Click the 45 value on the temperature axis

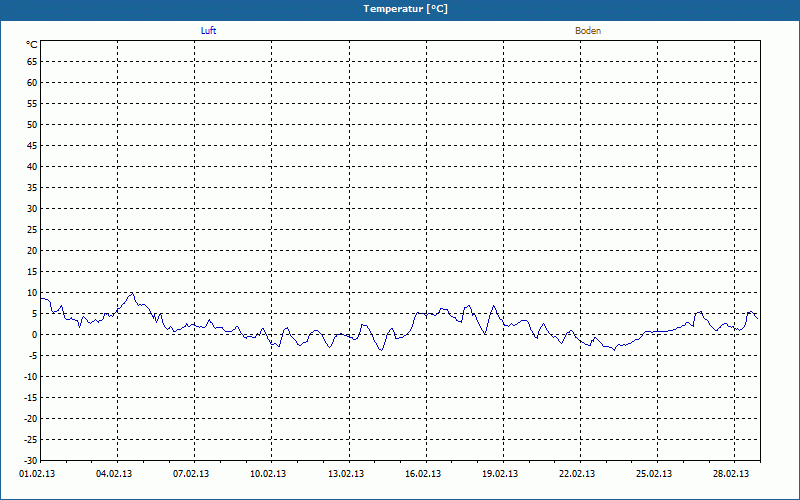point(32,145)
